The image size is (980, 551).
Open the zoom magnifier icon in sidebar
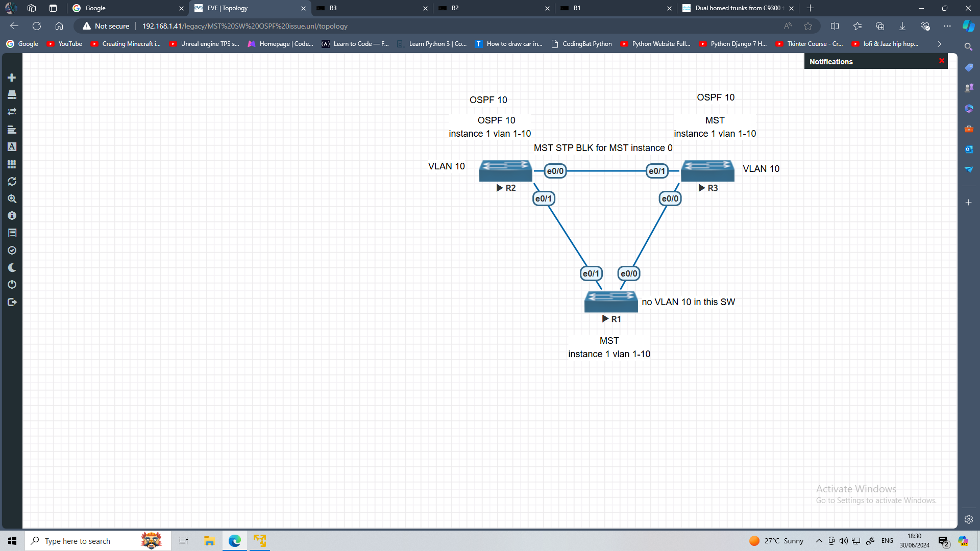click(x=12, y=199)
